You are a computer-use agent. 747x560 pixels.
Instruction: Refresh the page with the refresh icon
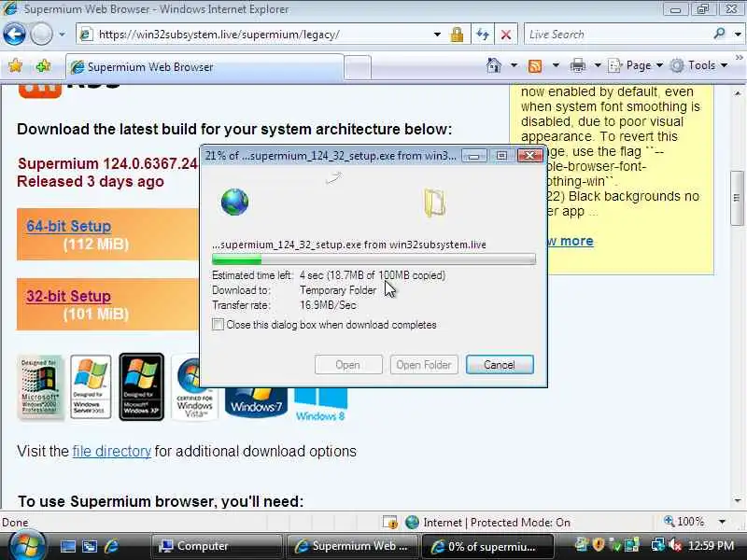coord(483,35)
